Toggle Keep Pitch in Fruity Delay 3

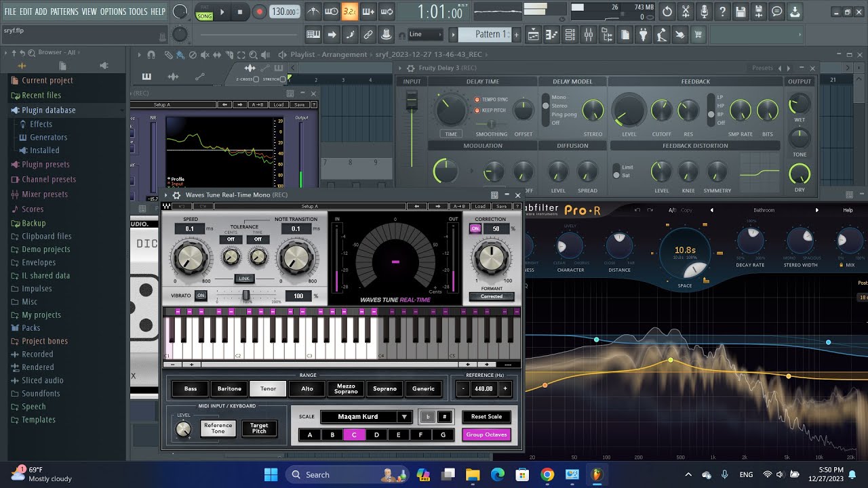477,110
